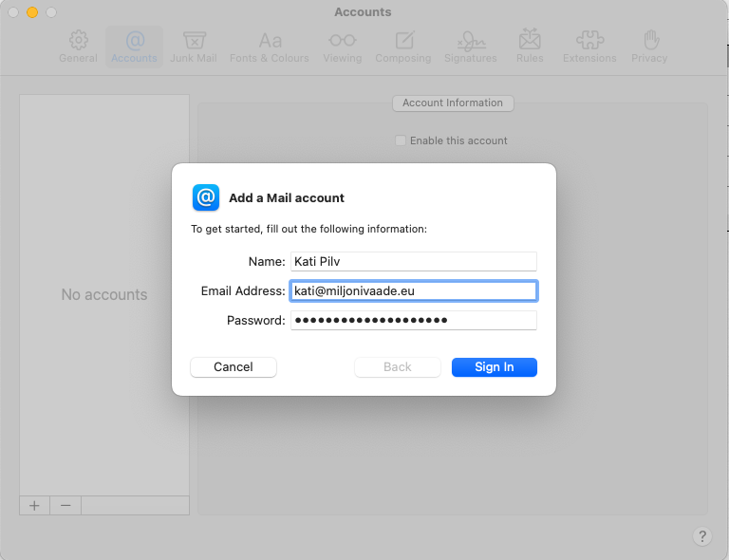Open Fonts & Colours preferences
Screen dimensions: 729x560
click(270, 47)
